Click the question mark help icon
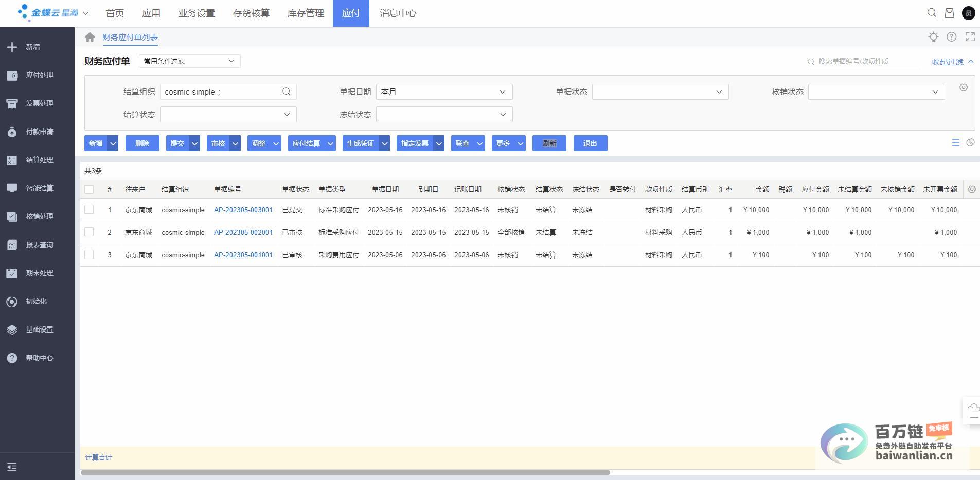The image size is (980, 480). [952, 36]
